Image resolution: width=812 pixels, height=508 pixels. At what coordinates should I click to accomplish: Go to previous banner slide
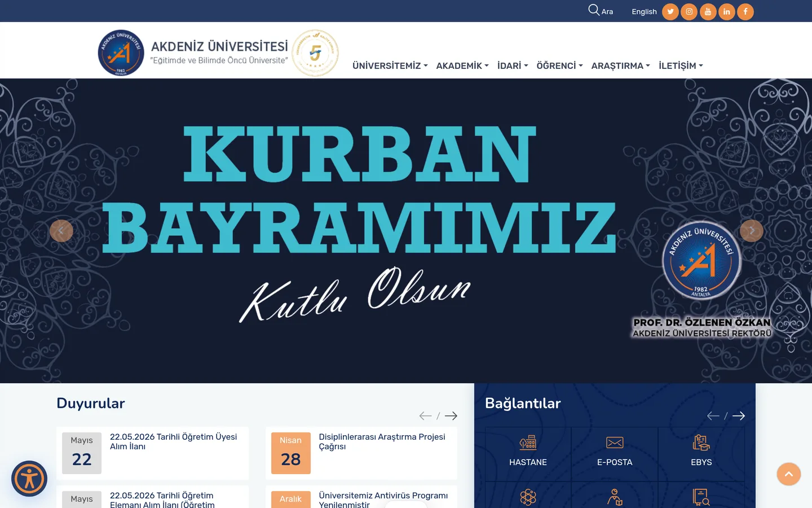(61, 230)
